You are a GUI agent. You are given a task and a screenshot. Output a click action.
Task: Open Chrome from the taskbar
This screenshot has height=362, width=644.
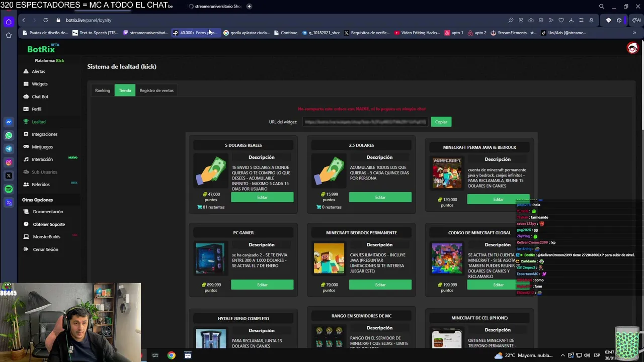coord(172,355)
